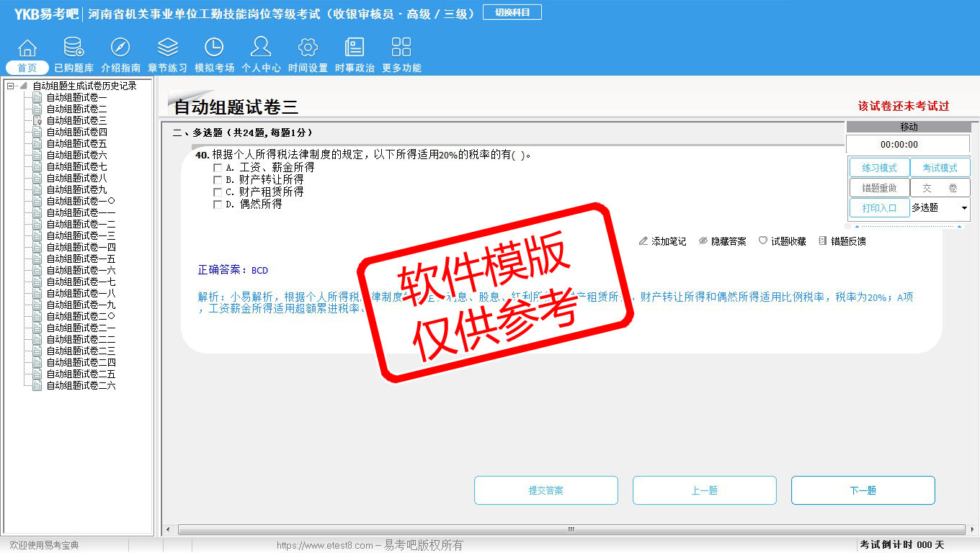
Task: Click the 交卷 button
Action: pos(940,188)
